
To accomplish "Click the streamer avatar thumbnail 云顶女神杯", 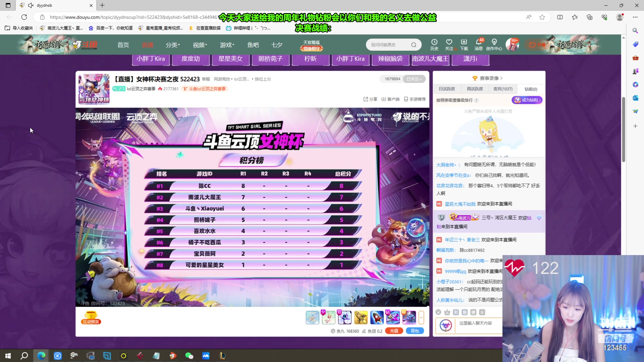I will coord(94,89).
